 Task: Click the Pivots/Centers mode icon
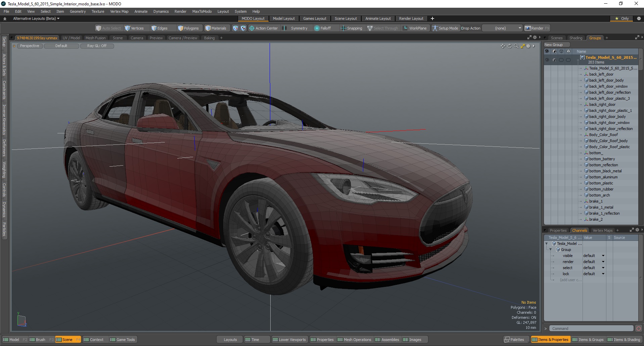click(243, 28)
